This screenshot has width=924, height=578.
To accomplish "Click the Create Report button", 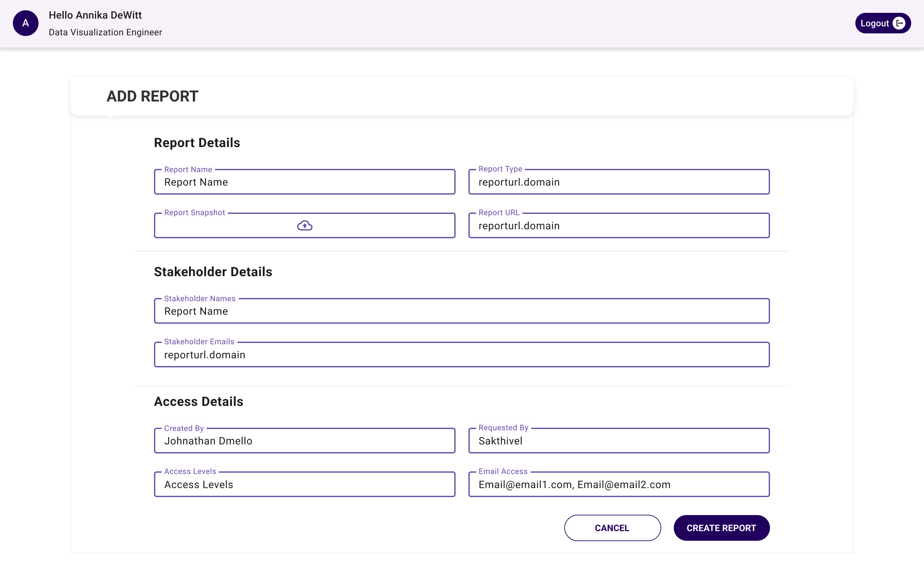I will pos(721,528).
